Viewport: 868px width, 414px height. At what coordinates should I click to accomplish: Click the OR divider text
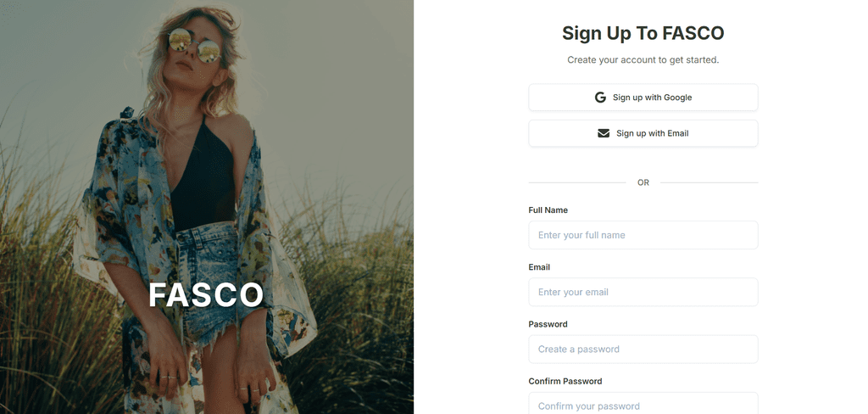(x=643, y=182)
